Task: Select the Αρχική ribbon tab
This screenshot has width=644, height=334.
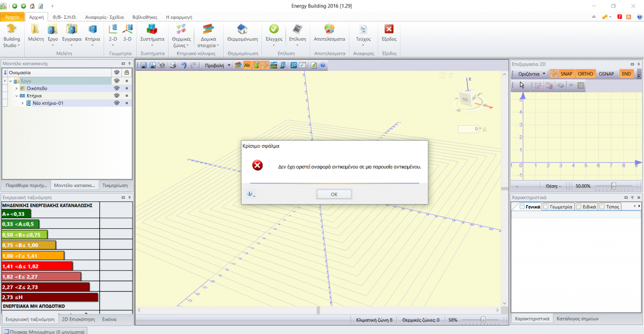Action: pyautogui.click(x=36, y=17)
